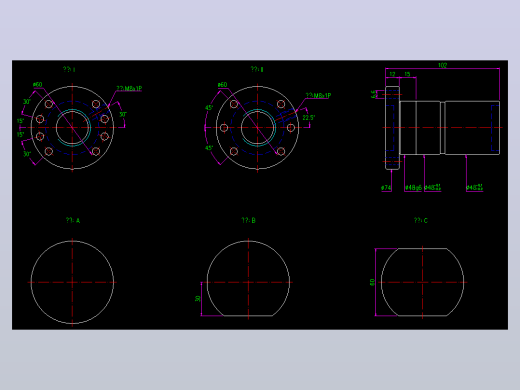
Task: Pick the full circle outline of section A
Action: [x=72, y=282]
